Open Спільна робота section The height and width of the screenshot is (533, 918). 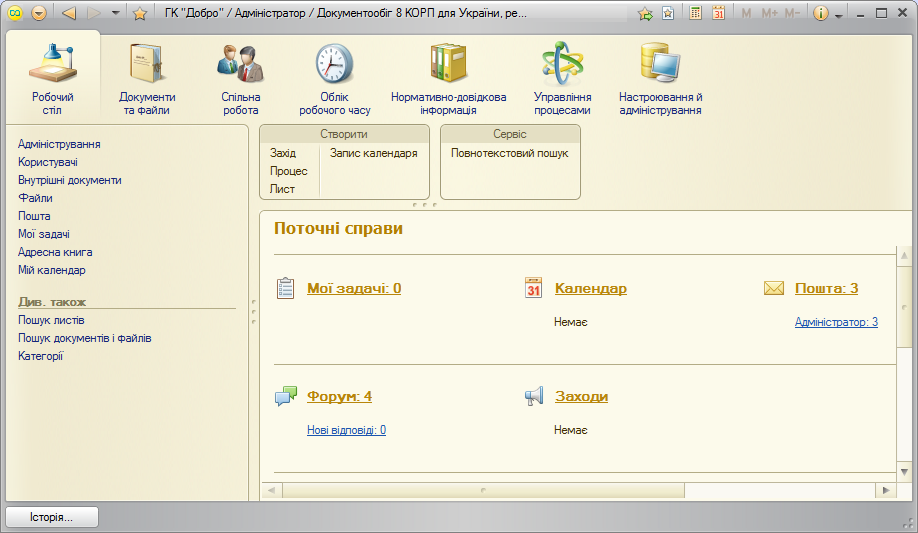coord(241,78)
